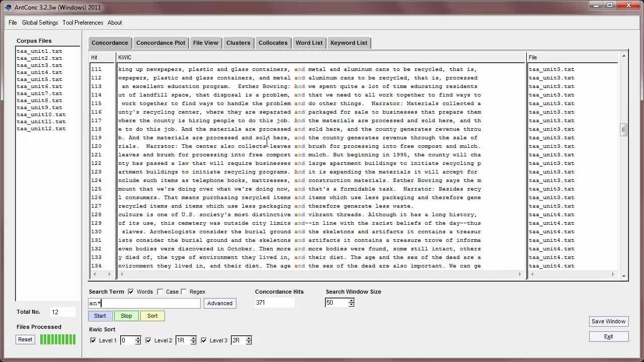The image size is (644, 362).
Task: Select corpus file taa_unit3.txt
Action: click(39, 65)
